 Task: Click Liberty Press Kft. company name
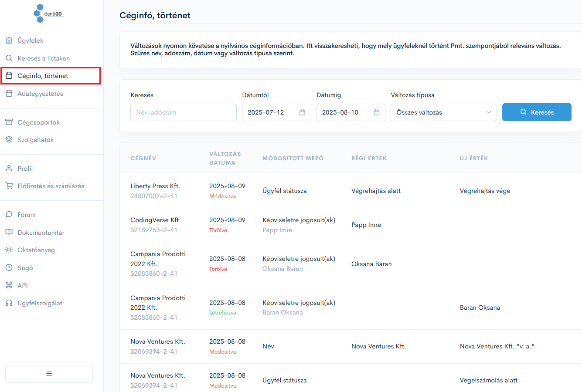(x=155, y=186)
